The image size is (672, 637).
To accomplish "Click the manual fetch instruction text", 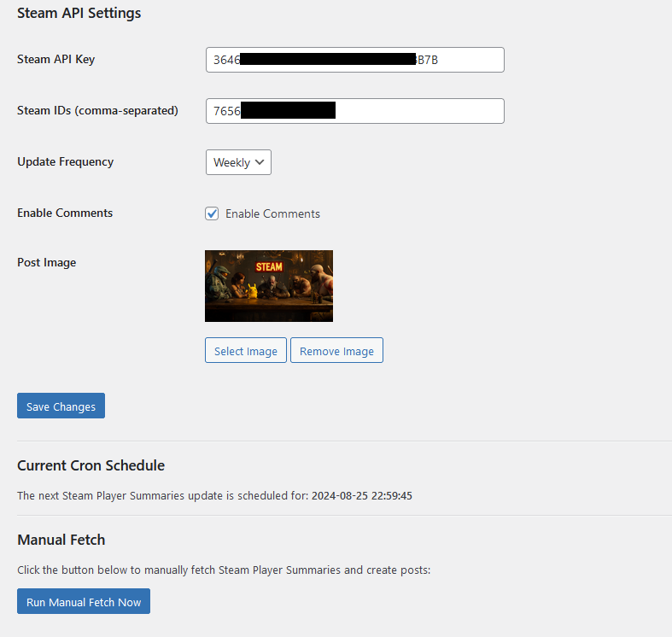I will (224, 570).
